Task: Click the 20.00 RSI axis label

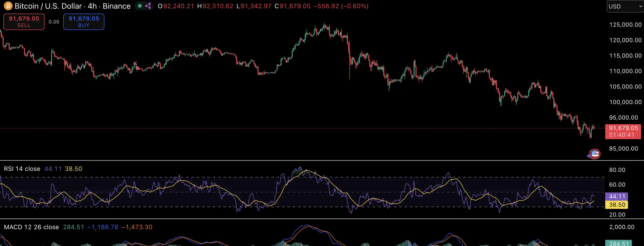Action: [x=617, y=215]
